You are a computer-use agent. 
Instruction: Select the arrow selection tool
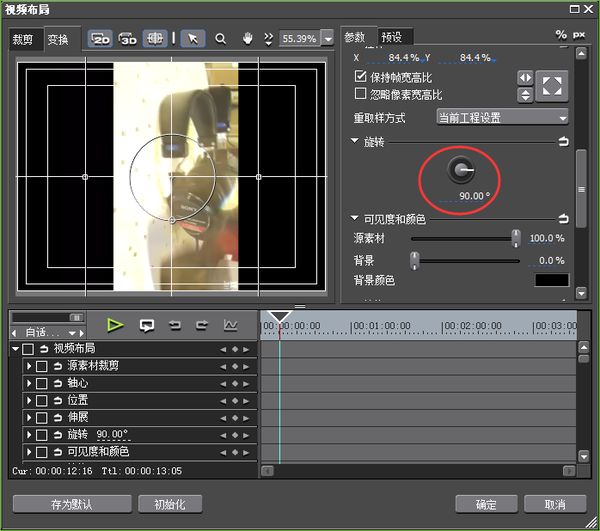pyautogui.click(x=193, y=39)
